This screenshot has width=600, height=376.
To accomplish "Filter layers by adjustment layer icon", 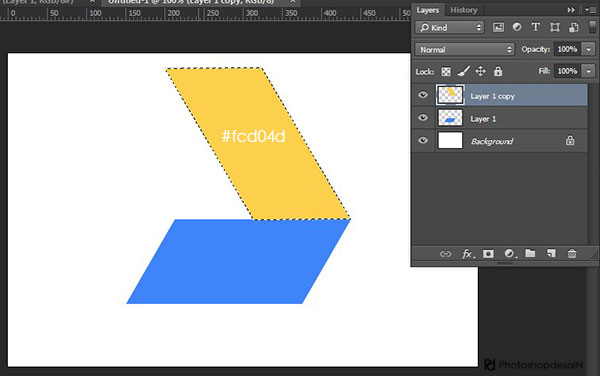I will [x=517, y=27].
